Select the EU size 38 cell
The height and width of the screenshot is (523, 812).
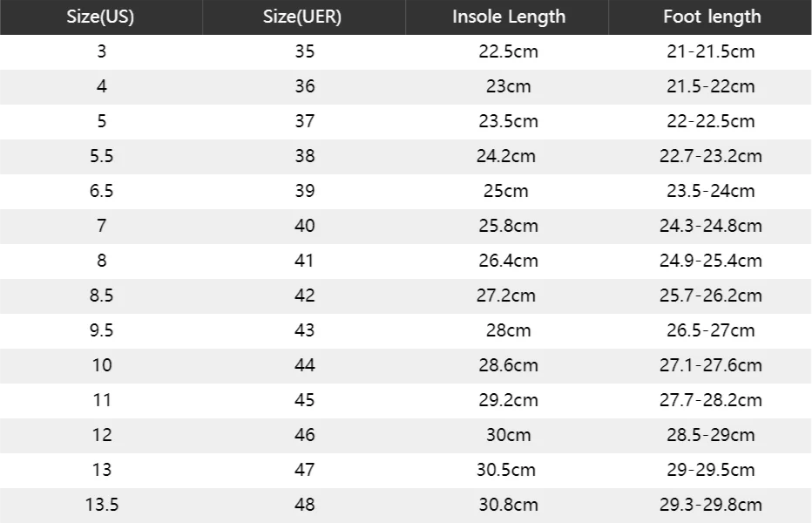pos(304,156)
